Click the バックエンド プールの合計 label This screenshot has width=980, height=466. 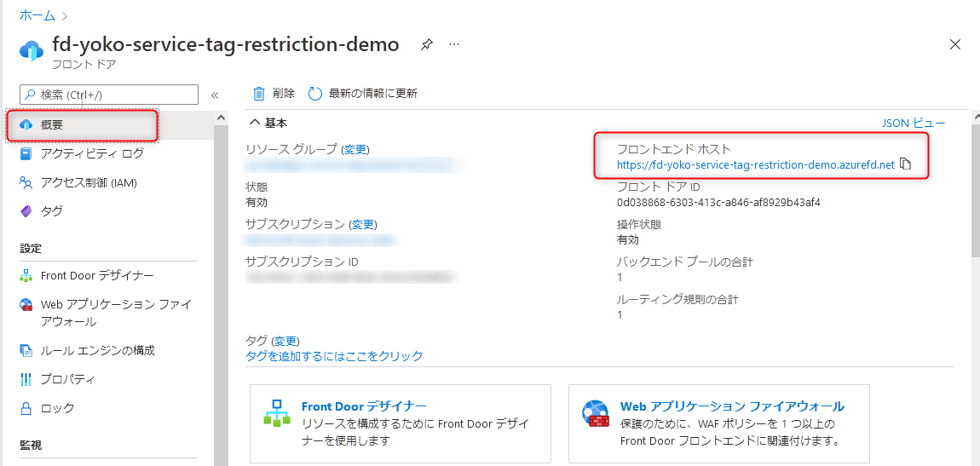click(x=684, y=262)
